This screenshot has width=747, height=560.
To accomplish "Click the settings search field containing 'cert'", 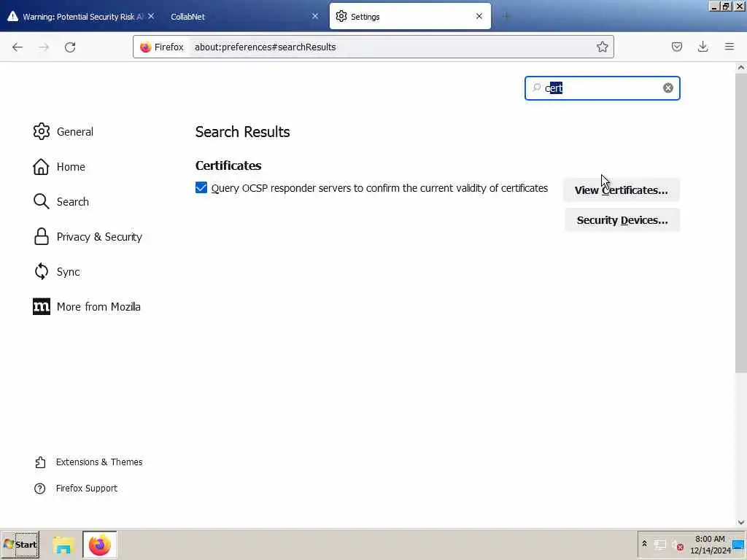I will point(602,88).
